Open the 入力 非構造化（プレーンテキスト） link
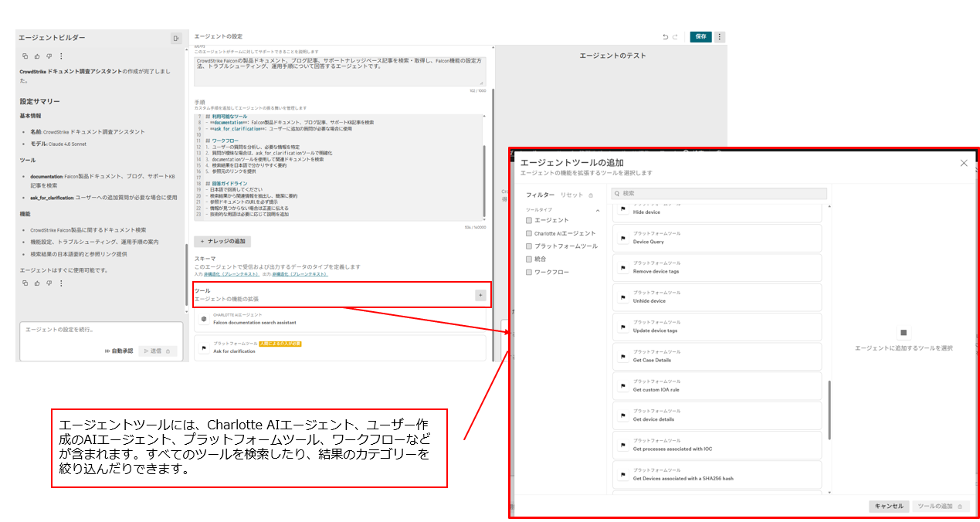The image size is (980, 522). click(x=231, y=274)
